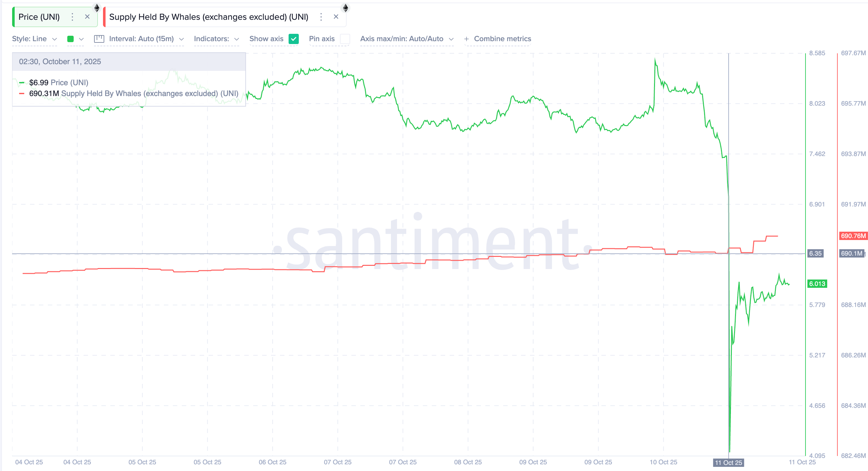
Task: Expand the line color picker chevron
Action: pos(81,39)
